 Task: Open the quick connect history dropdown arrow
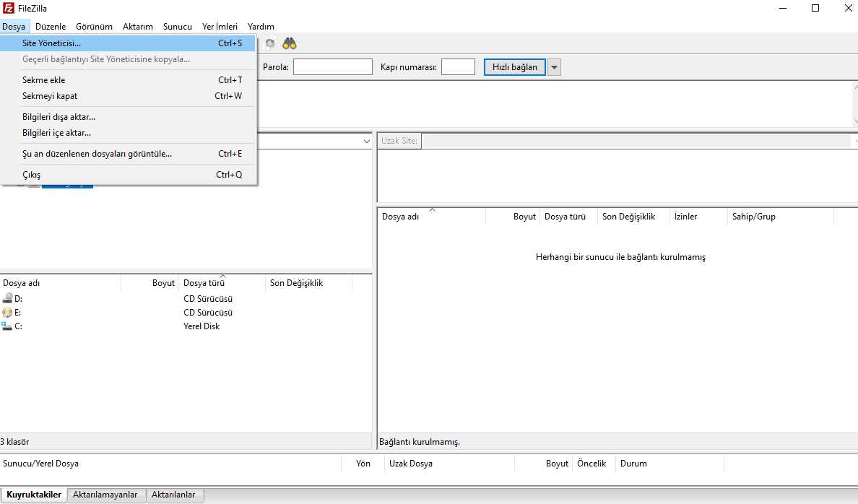(x=554, y=67)
